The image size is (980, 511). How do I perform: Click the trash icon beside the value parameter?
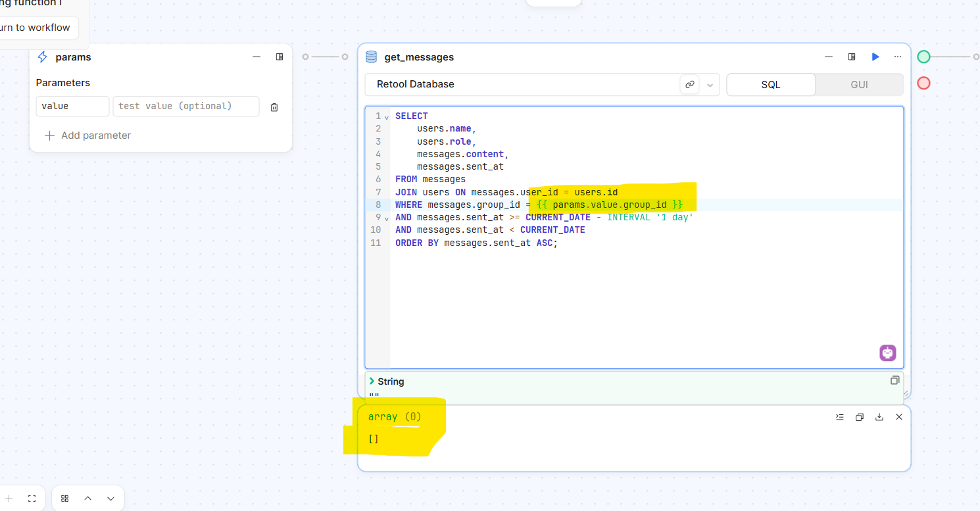point(274,107)
